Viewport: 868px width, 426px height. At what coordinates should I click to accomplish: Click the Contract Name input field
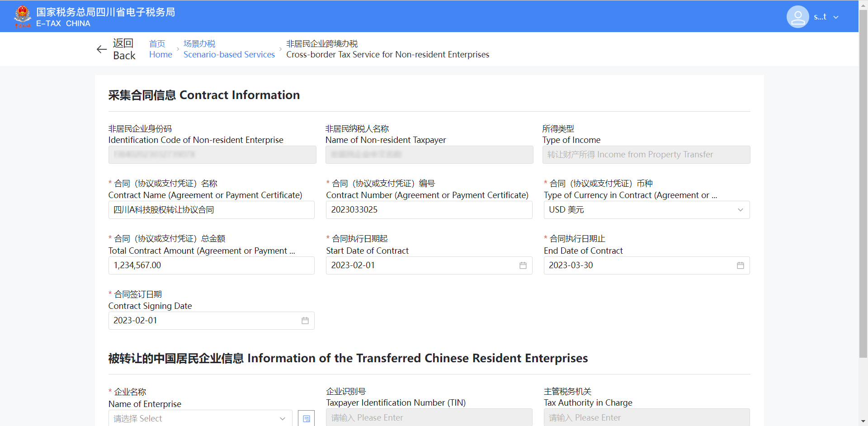click(x=211, y=210)
